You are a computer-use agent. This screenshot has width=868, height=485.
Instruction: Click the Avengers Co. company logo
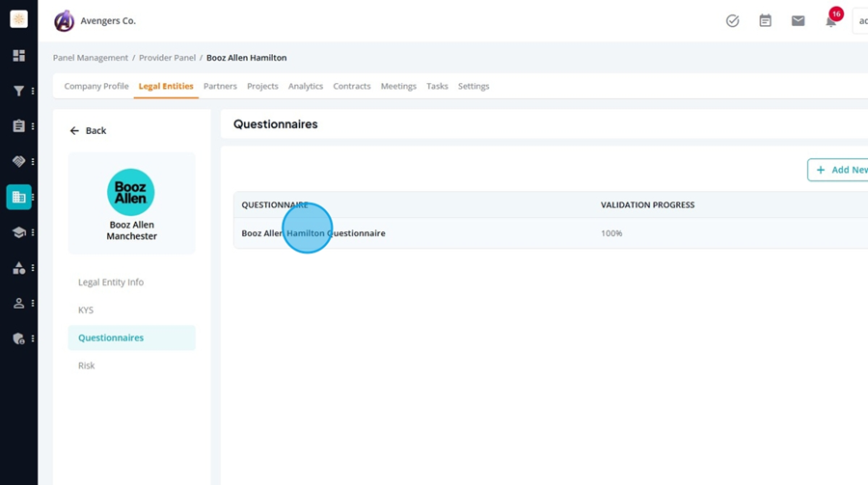point(65,21)
